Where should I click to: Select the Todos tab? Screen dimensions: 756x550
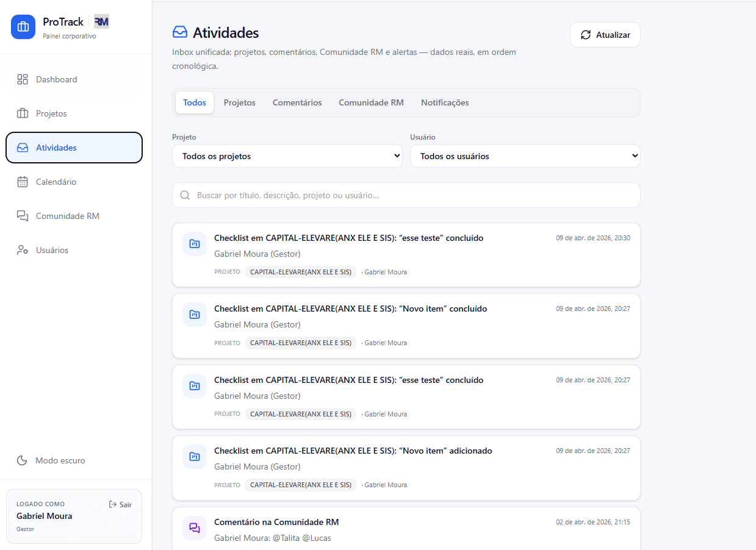pos(195,102)
